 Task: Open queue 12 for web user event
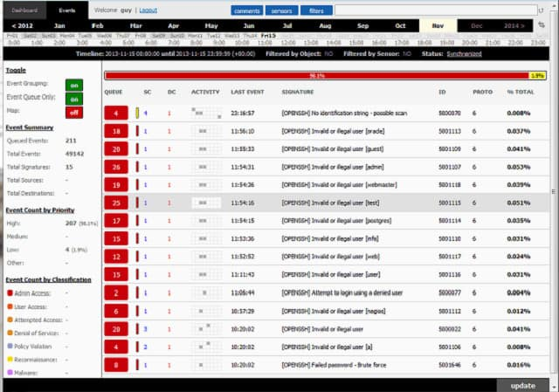click(x=116, y=257)
